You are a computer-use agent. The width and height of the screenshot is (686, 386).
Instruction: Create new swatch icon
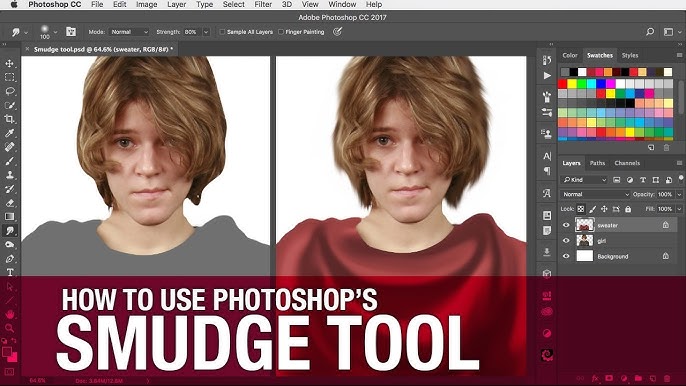coord(651,148)
